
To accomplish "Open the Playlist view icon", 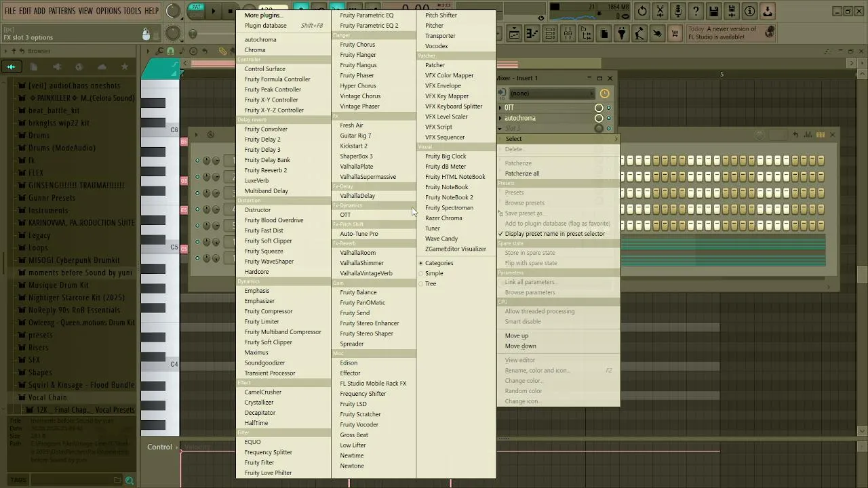I will coord(515,33).
